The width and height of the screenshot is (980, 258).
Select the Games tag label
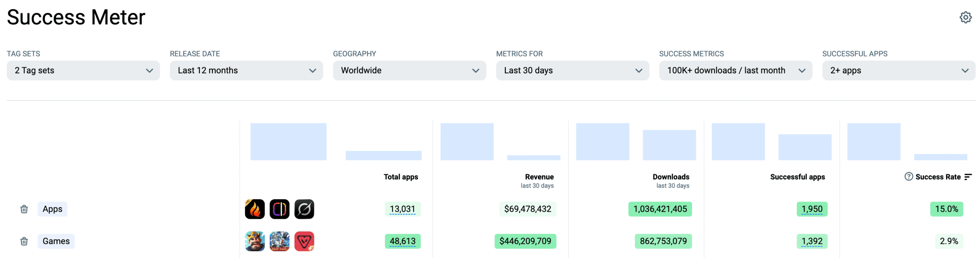click(x=56, y=241)
